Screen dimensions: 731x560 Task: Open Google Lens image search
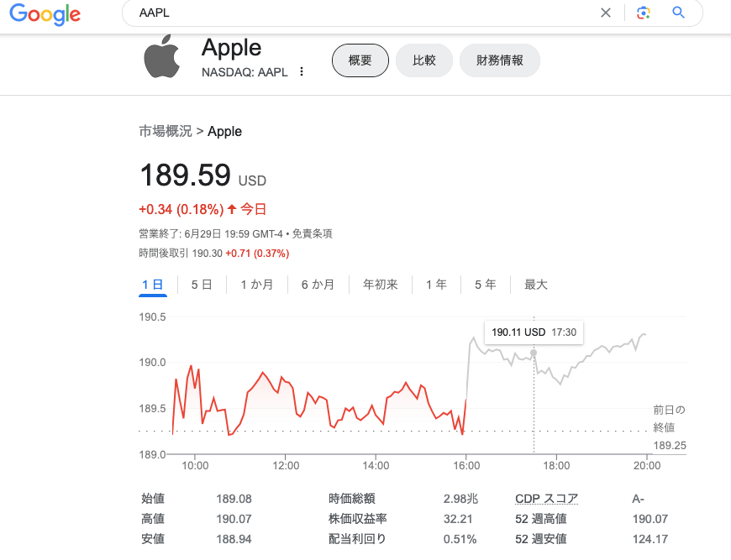point(644,13)
